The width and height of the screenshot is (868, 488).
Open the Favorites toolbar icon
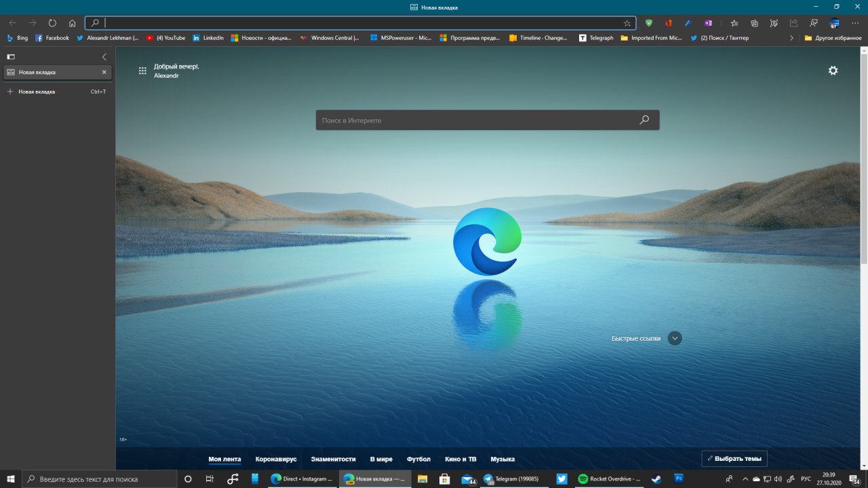[x=734, y=22]
